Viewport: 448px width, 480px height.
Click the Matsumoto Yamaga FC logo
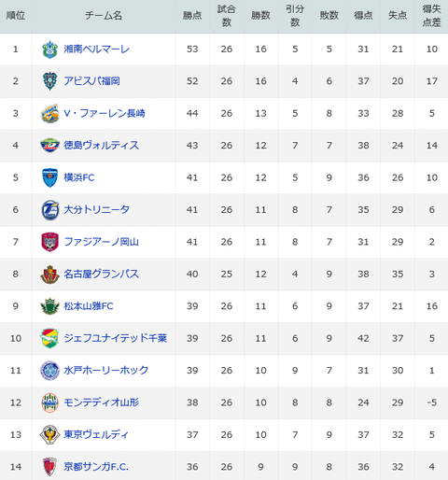pos(49,306)
